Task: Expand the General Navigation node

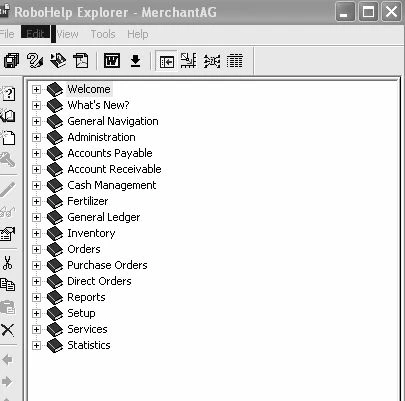Action: [36, 121]
